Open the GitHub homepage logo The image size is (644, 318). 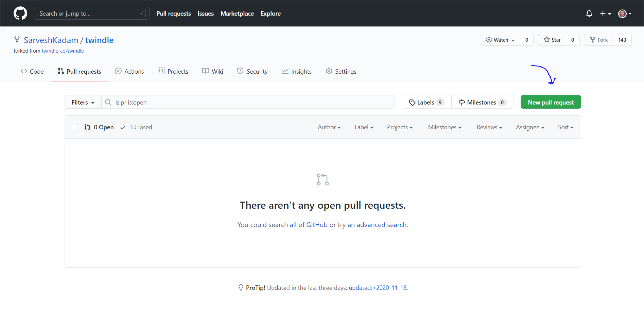coord(20,14)
